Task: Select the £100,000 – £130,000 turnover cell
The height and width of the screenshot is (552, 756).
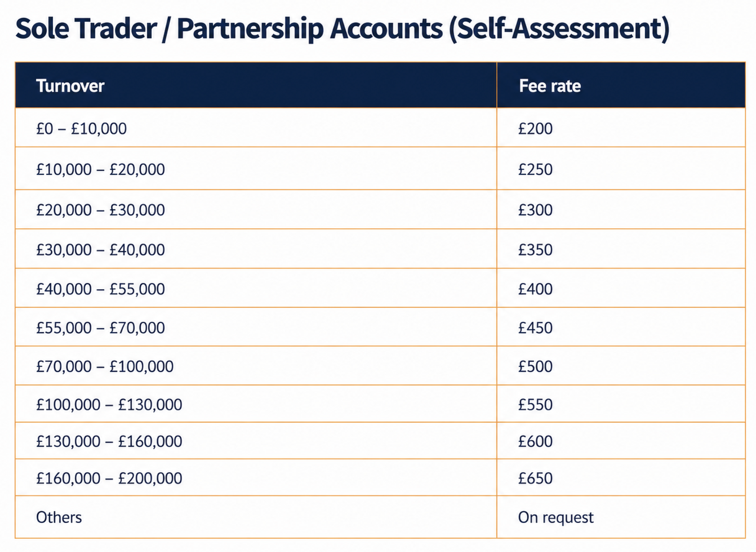Action: click(256, 404)
